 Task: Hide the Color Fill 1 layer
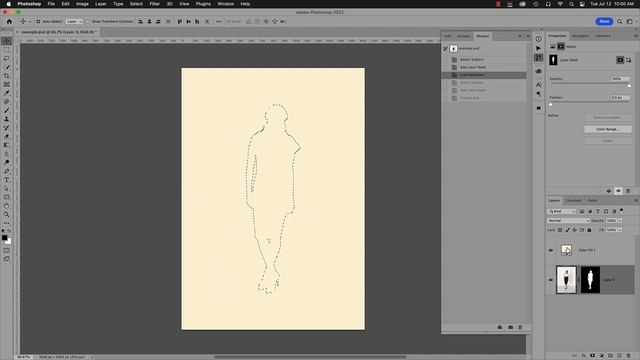pyautogui.click(x=551, y=250)
